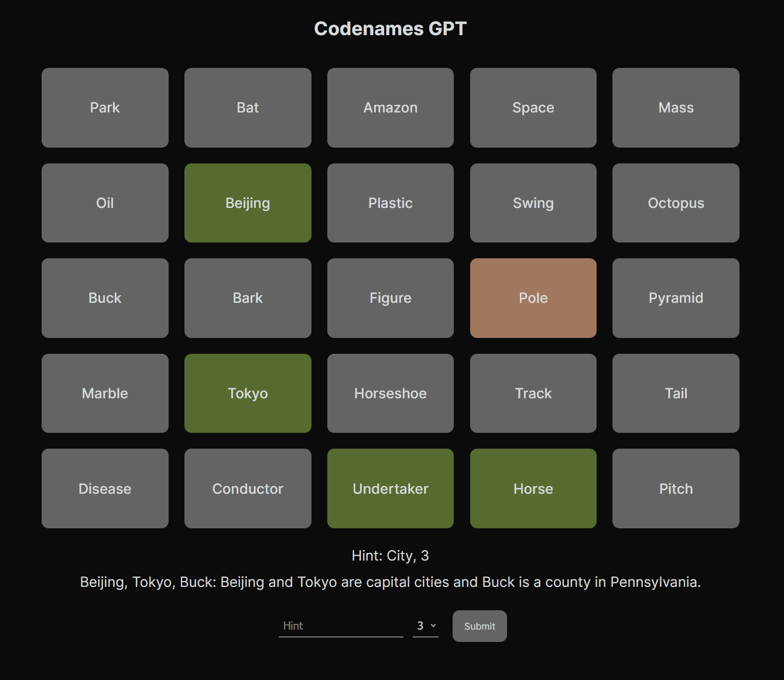Choose the Space word card
This screenshot has height=680, width=784.
(x=533, y=108)
